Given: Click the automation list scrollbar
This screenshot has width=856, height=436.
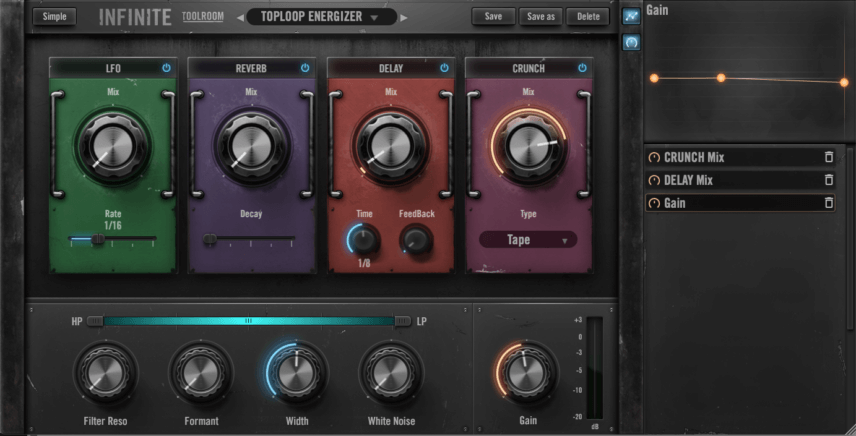Looking at the screenshot, I should point(850,238).
